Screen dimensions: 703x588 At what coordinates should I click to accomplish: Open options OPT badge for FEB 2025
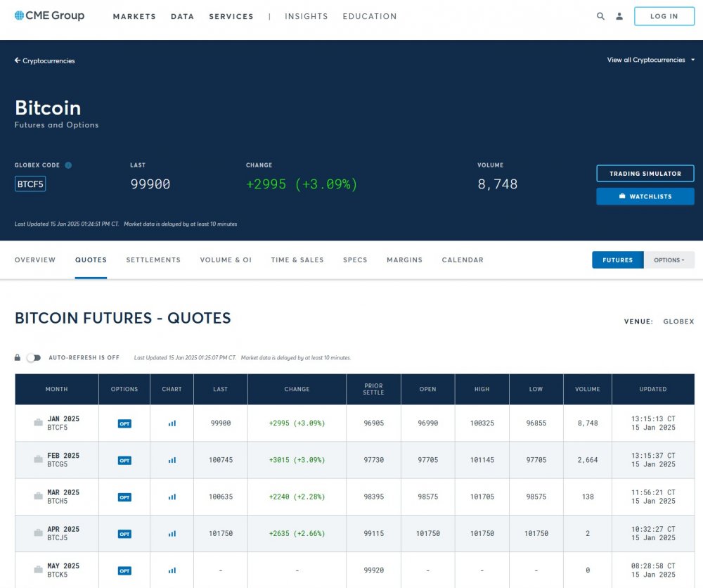[x=124, y=460]
